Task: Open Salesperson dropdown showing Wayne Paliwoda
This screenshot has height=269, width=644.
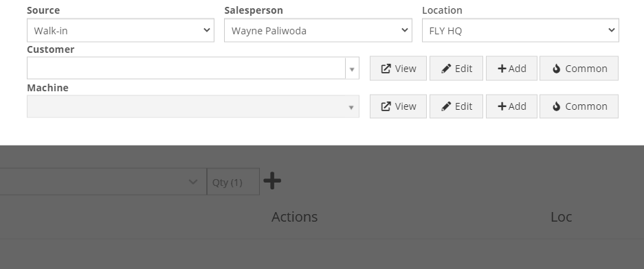Action: point(318,30)
